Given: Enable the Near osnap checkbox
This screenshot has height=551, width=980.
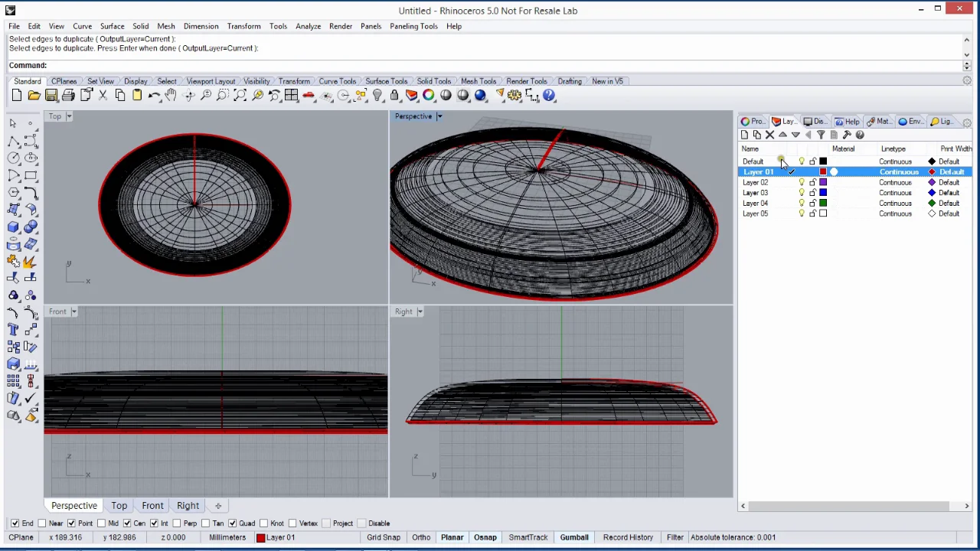Looking at the screenshot, I should (41, 523).
